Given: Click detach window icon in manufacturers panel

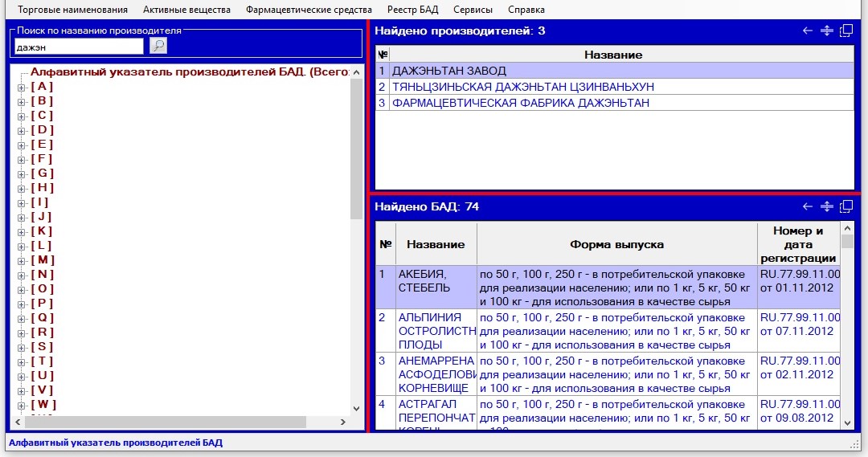Looking at the screenshot, I should click(x=845, y=31).
